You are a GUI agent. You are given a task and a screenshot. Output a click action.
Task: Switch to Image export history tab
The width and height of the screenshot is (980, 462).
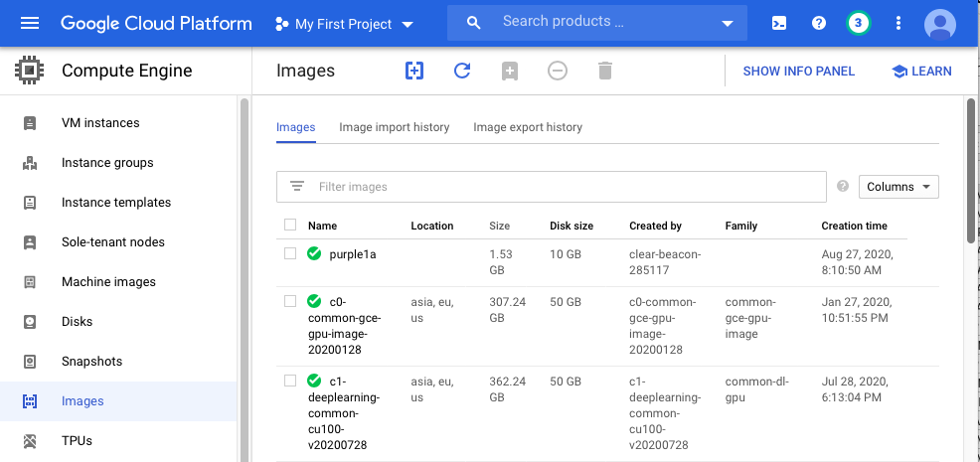pyautogui.click(x=528, y=127)
